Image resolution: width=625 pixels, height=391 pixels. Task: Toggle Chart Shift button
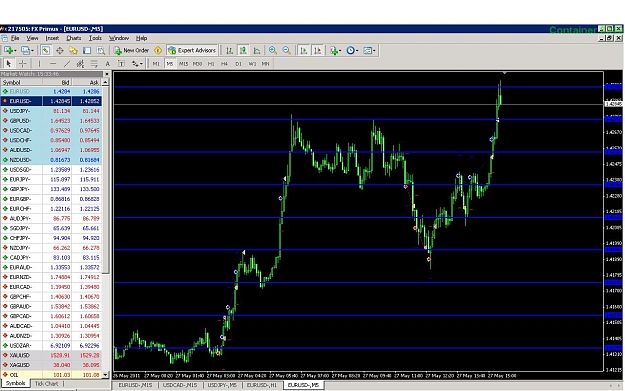click(x=317, y=50)
